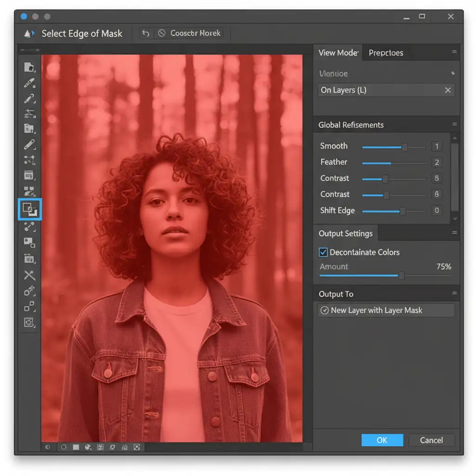
Task: Click the circle outline icon below the canvas
Action: pos(64,447)
